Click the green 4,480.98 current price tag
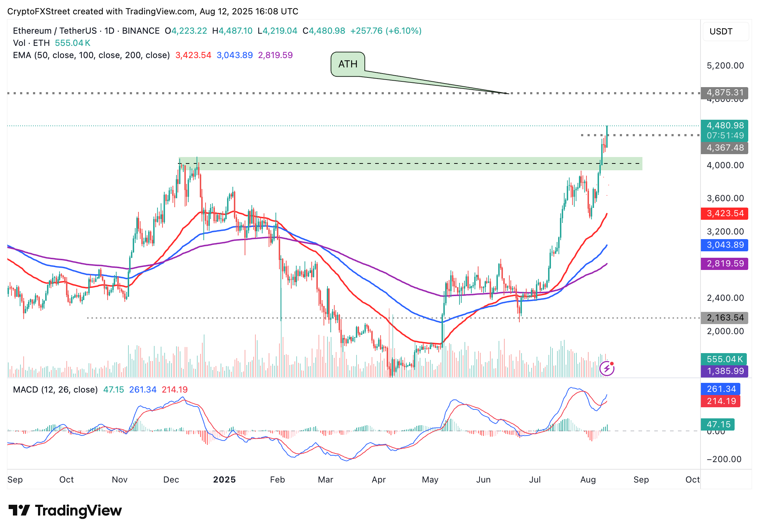Image resolution: width=759 pixels, height=532 pixels. click(724, 126)
